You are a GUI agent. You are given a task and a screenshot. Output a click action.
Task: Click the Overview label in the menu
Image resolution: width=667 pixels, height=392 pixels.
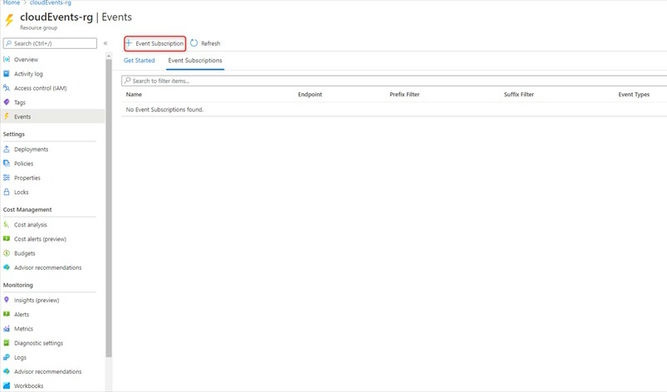[x=26, y=60]
